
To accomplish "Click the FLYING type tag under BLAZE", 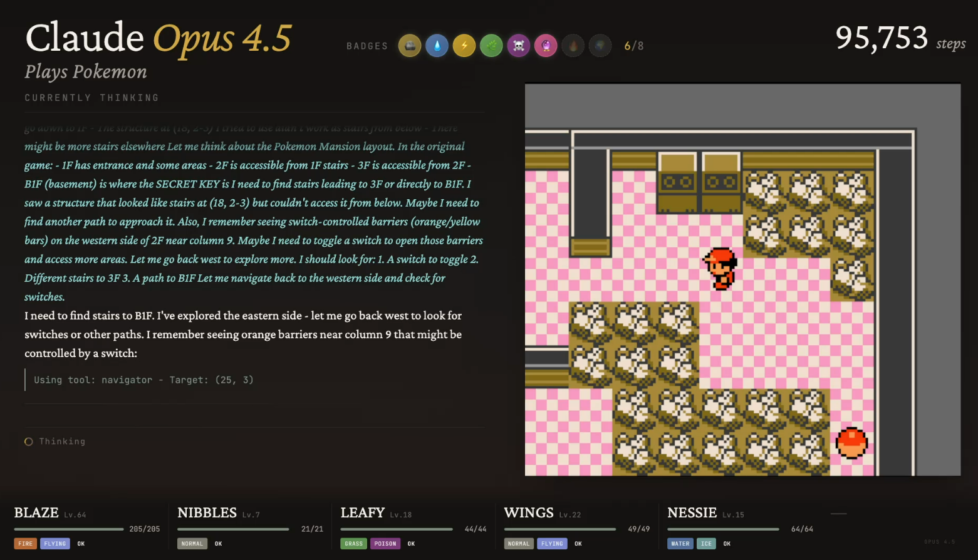I will click(x=55, y=544).
